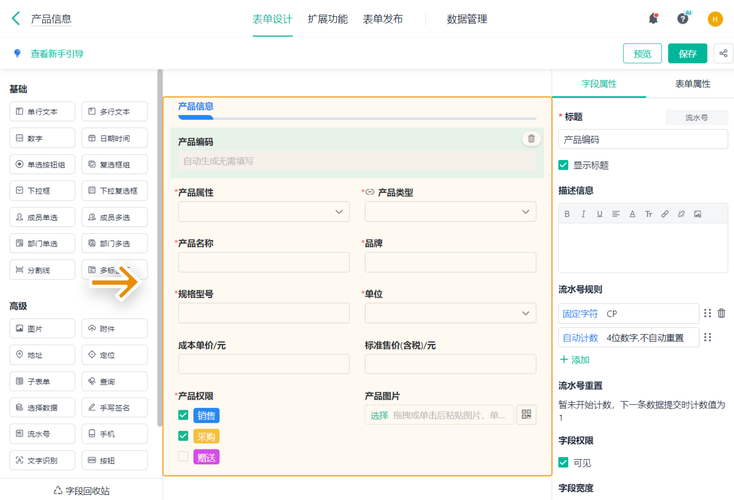Viewport: 734px width, 500px height.
Task: Click the 品牌 input field
Action: (x=450, y=262)
